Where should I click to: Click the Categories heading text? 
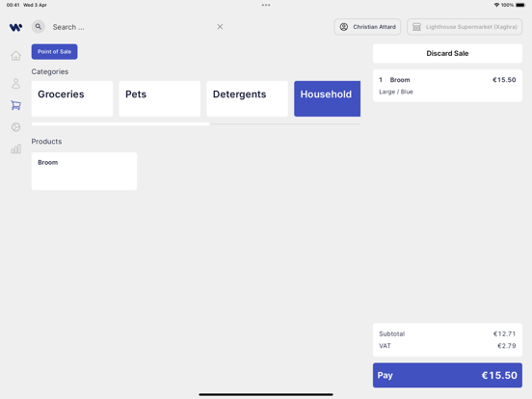click(x=50, y=71)
